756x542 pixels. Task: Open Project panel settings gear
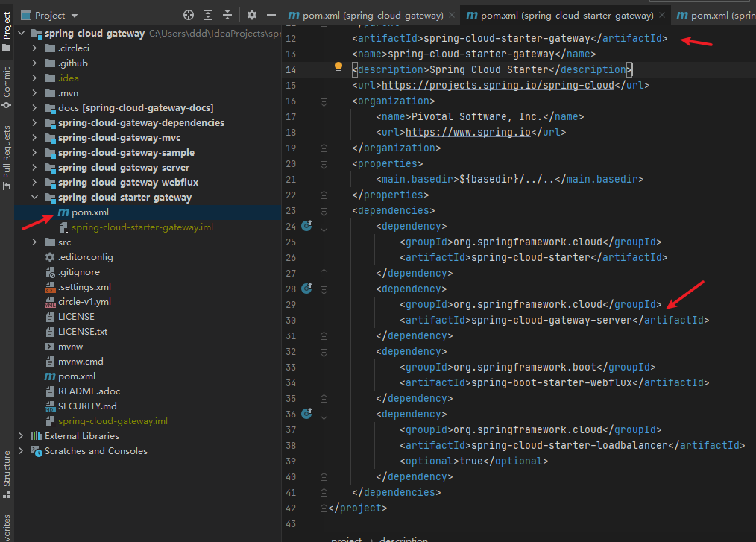(x=252, y=15)
